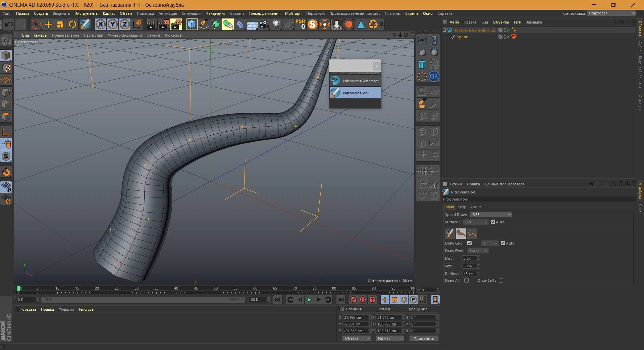Click the Применить button
This screenshot has height=350, width=644.
pos(424,339)
